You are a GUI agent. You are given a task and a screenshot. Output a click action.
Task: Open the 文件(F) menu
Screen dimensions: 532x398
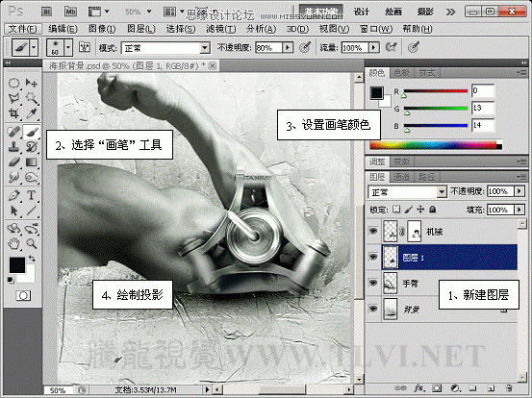click(23, 29)
